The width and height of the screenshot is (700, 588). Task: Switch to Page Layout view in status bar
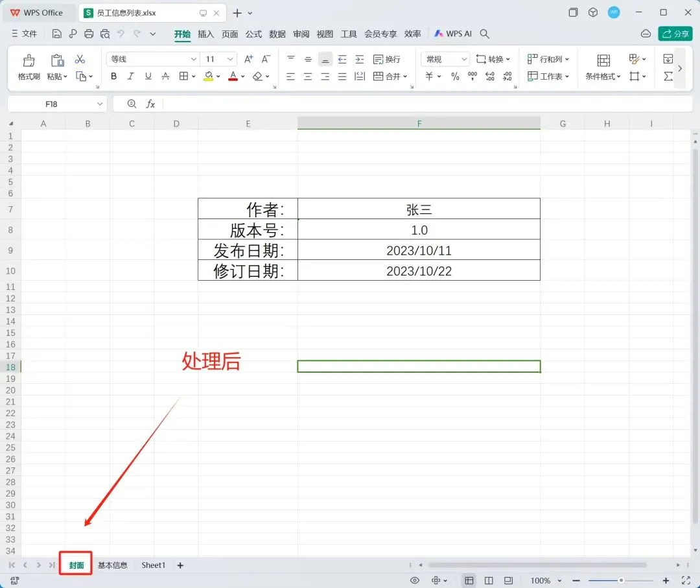[489, 580]
